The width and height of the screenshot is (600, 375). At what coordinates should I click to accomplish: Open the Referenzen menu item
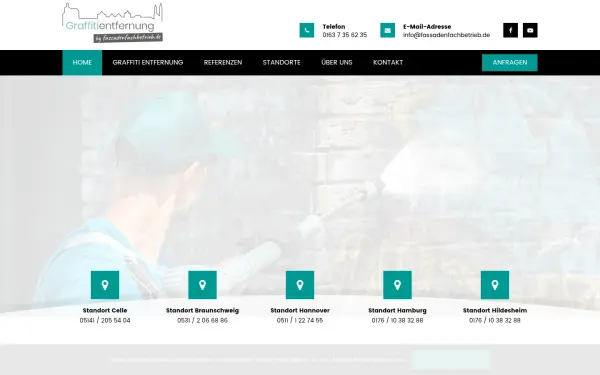point(223,62)
